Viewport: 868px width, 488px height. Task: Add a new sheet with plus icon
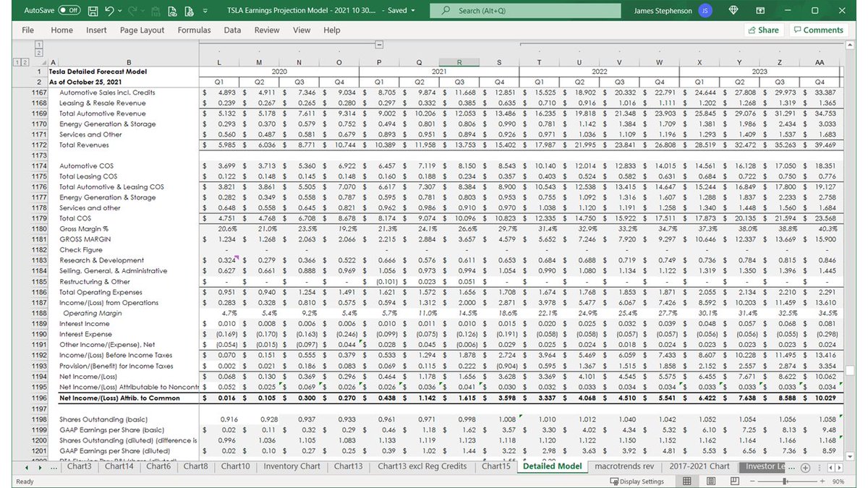click(x=806, y=467)
